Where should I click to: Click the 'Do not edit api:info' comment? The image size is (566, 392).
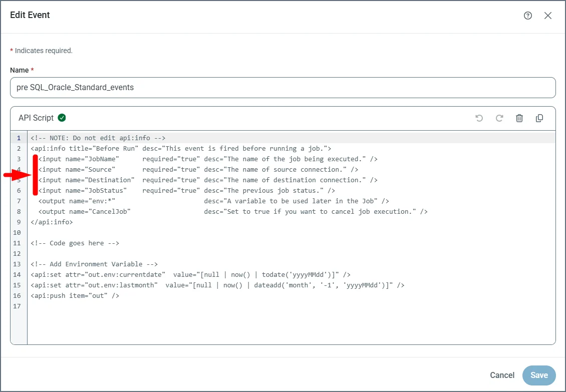point(98,138)
